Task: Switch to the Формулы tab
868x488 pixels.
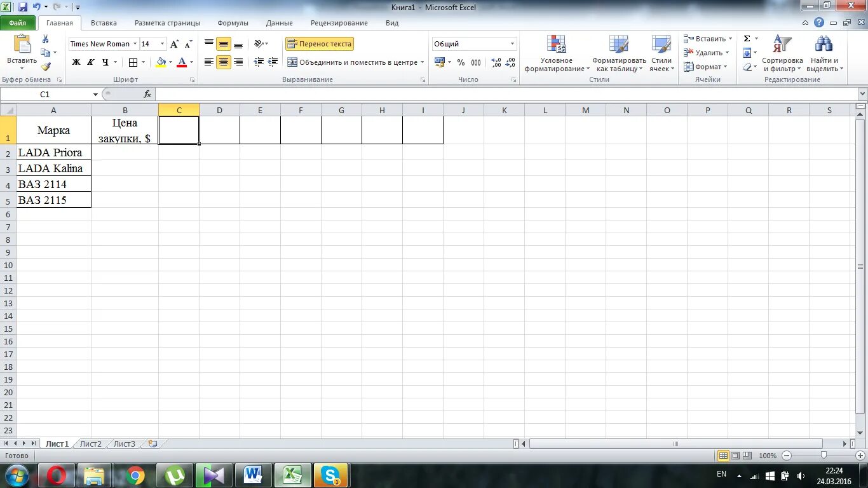Action: click(x=233, y=23)
